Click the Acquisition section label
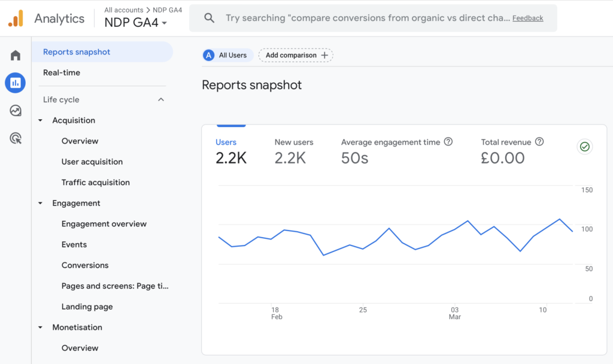The width and height of the screenshot is (613, 364). click(x=74, y=120)
